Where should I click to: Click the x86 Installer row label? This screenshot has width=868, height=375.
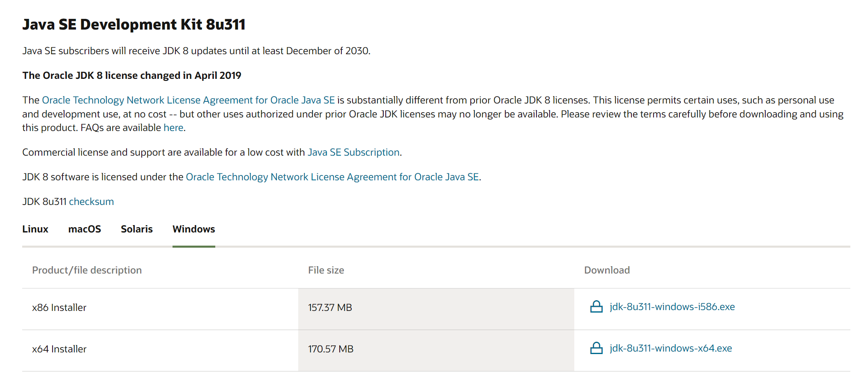coord(59,308)
